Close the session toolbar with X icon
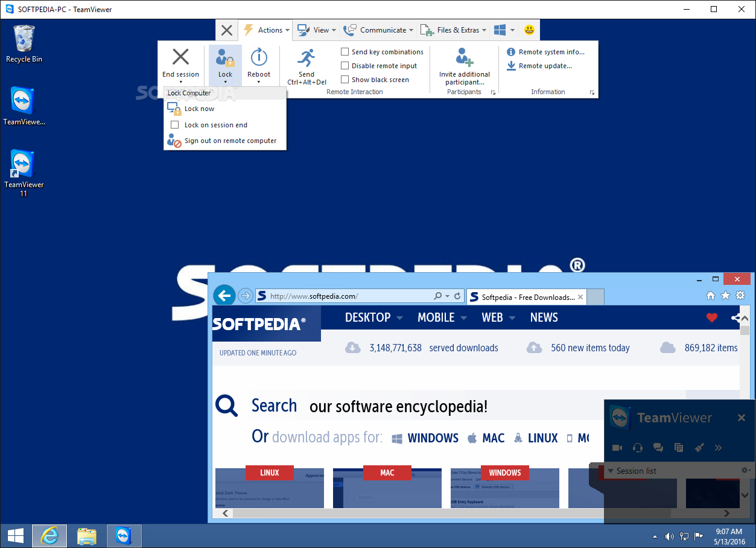Image resolution: width=756 pixels, height=548 pixels. click(x=226, y=30)
